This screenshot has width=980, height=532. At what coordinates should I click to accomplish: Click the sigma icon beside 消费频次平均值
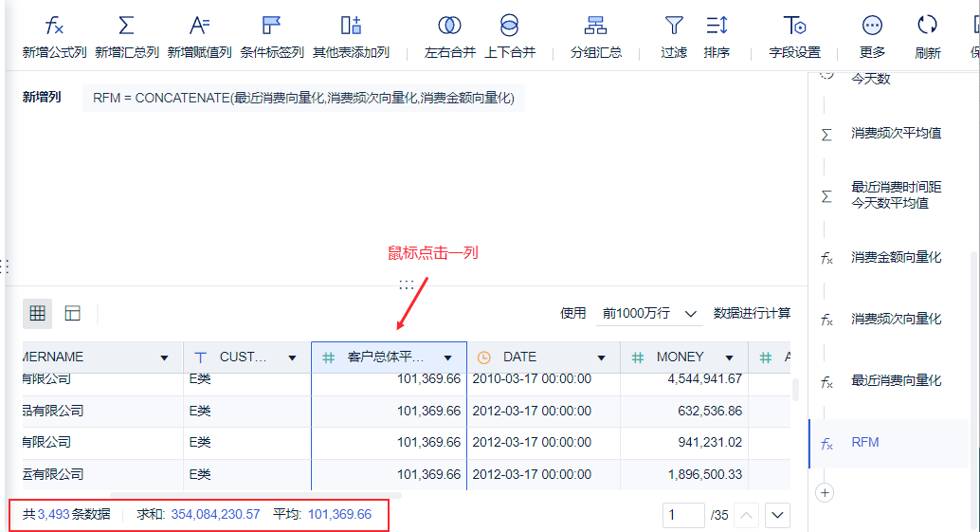click(x=826, y=135)
